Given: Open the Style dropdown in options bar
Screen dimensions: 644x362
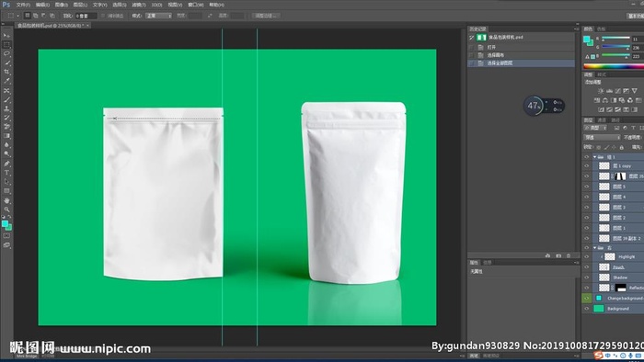Looking at the screenshot, I should [x=158, y=16].
